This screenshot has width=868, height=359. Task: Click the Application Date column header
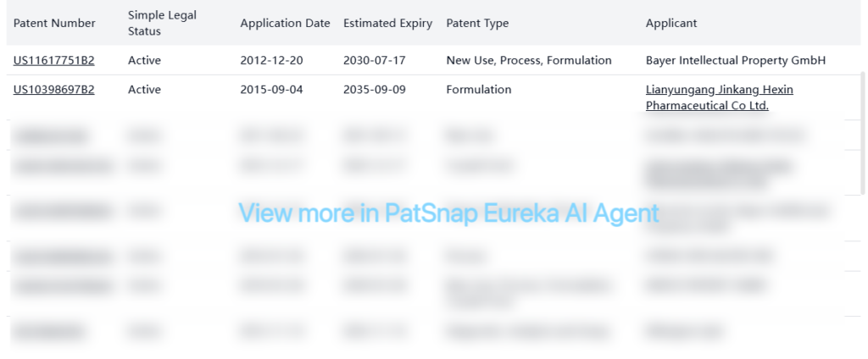(285, 24)
